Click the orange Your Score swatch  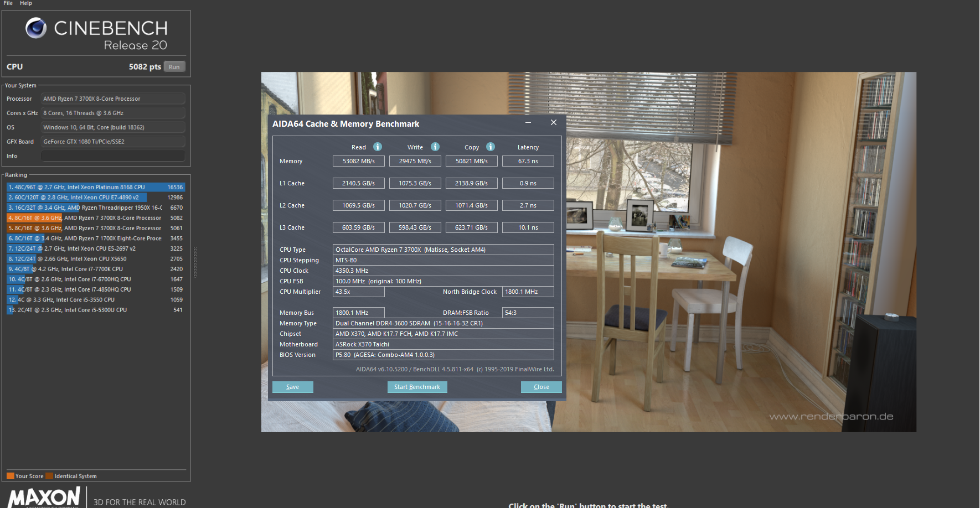click(x=10, y=476)
